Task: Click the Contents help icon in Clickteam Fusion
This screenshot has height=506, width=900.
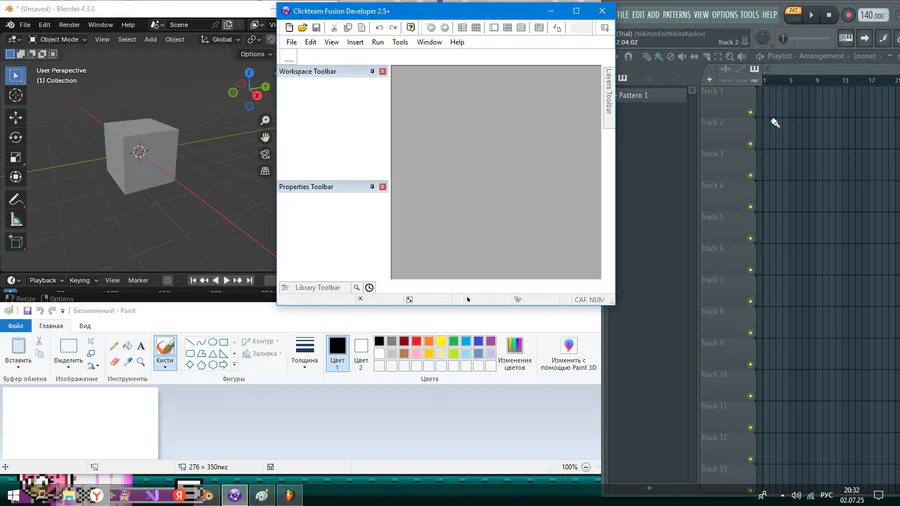Action: pyautogui.click(x=410, y=28)
